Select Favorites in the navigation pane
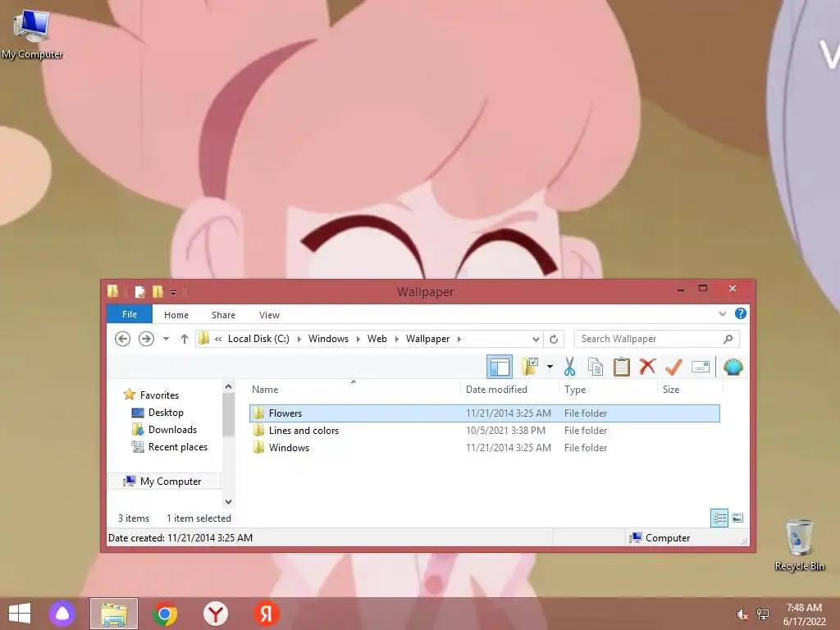Image resolution: width=840 pixels, height=630 pixels. point(159,395)
